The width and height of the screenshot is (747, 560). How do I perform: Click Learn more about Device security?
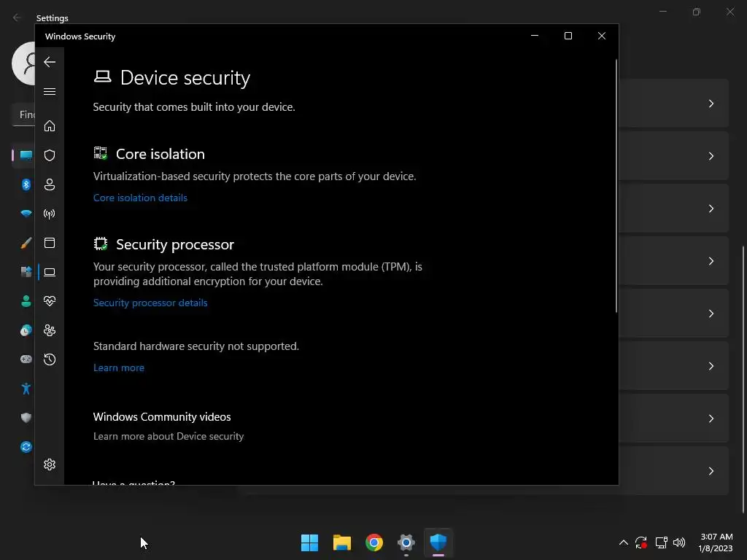(169, 436)
